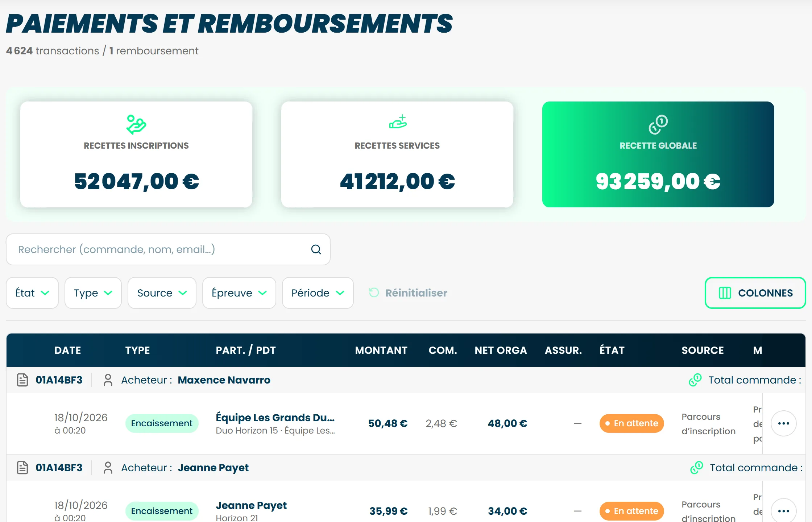This screenshot has width=812, height=522.
Task: Open the COLONNES column selector
Action: (755, 293)
